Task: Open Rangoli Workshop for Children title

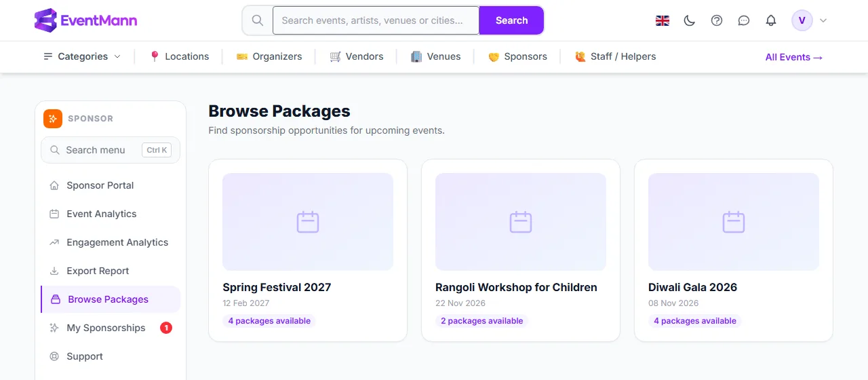Action: coord(516,287)
